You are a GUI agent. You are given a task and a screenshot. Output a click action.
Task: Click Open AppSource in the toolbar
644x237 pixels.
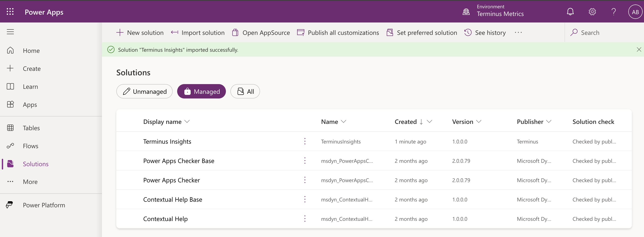pyautogui.click(x=261, y=33)
